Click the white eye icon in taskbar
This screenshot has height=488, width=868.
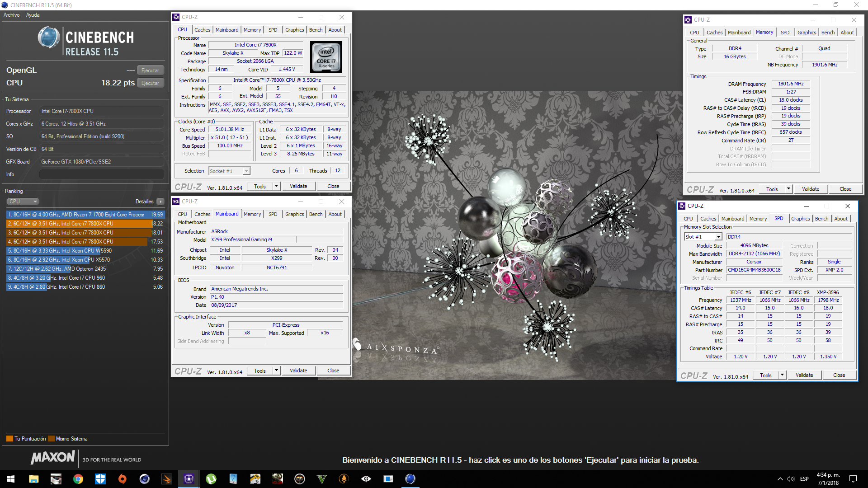[x=366, y=479]
